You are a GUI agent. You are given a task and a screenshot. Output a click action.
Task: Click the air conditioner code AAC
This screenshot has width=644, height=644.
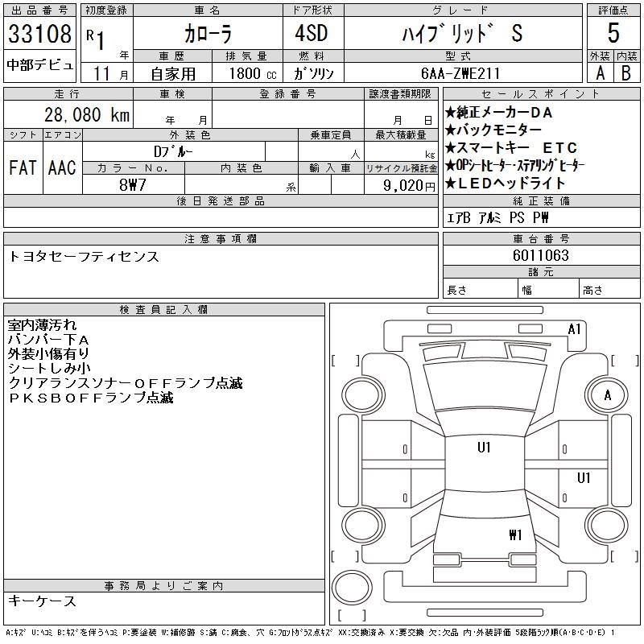(x=62, y=167)
